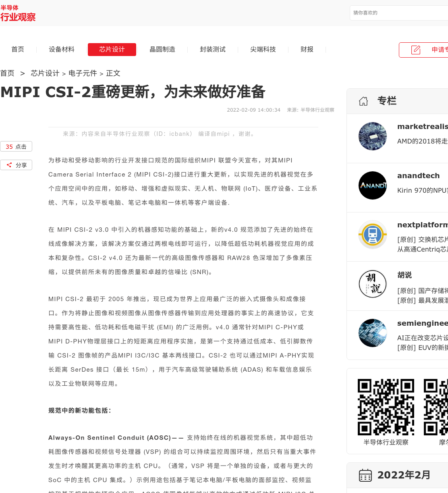Screen dimensions: 448x493
Task: Click the article title MIPI CSI-2重磅更新
Action: pos(133,92)
